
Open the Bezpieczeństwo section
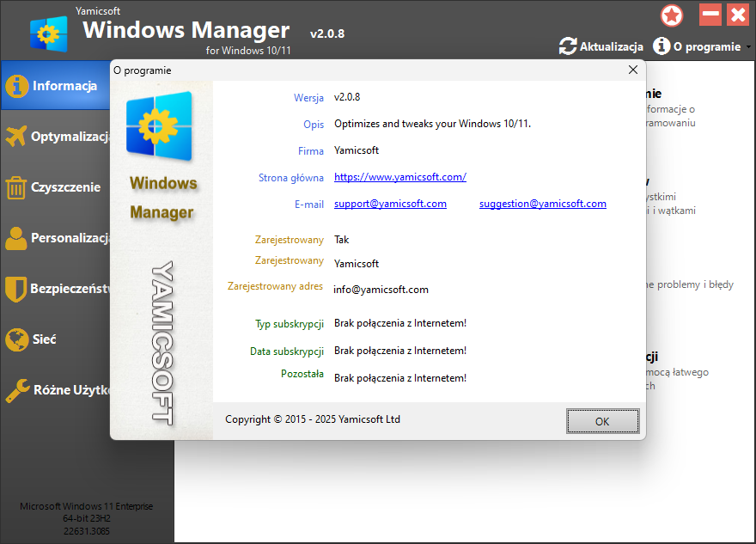[x=56, y=289]
